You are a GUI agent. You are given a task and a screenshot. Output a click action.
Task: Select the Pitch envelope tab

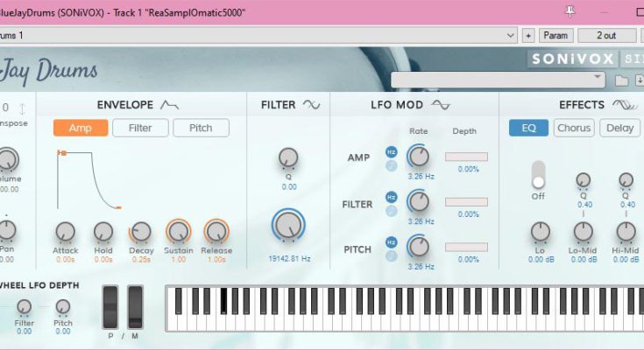coord(201,128)
